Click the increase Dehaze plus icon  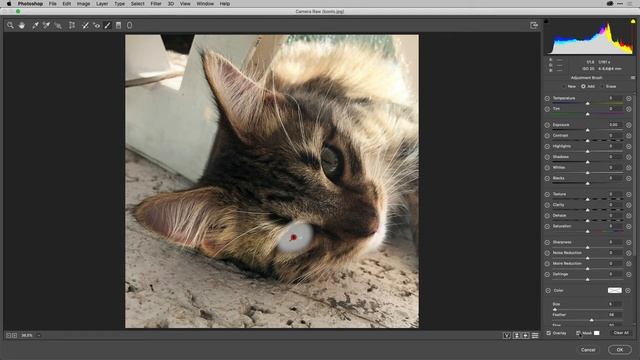click(x=629, y=216)
